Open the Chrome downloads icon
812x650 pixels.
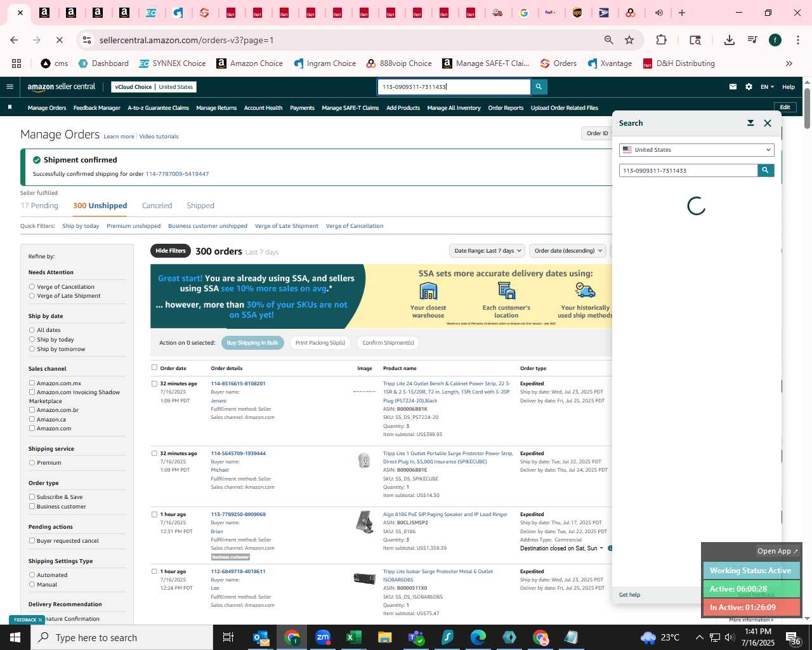click(x=730, y=40)
